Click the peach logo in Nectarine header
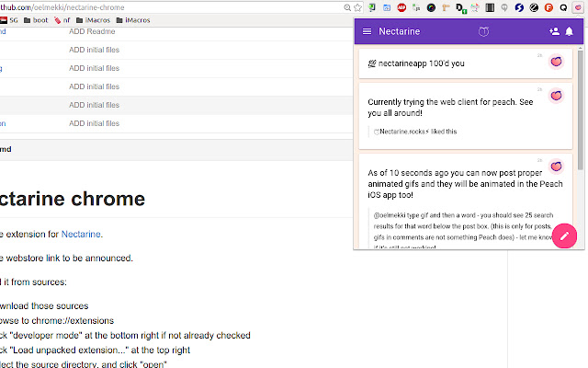 tap(483, 31)
